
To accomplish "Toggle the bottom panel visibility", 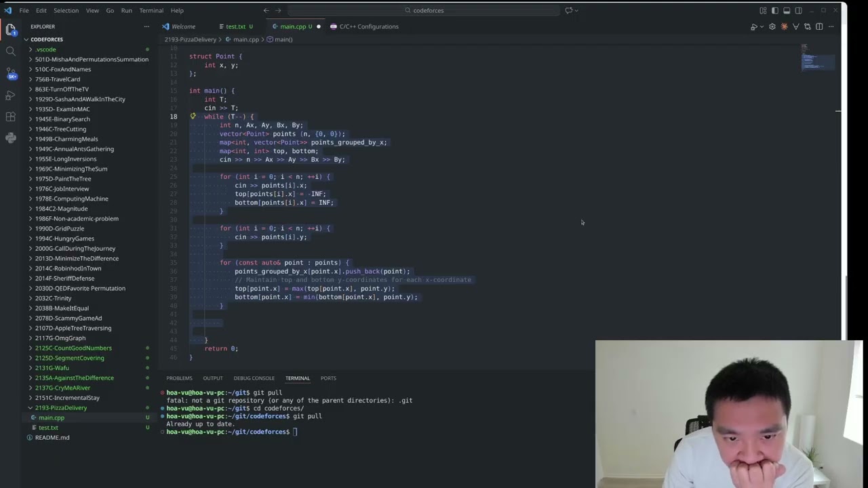I will tap(787, 10).
